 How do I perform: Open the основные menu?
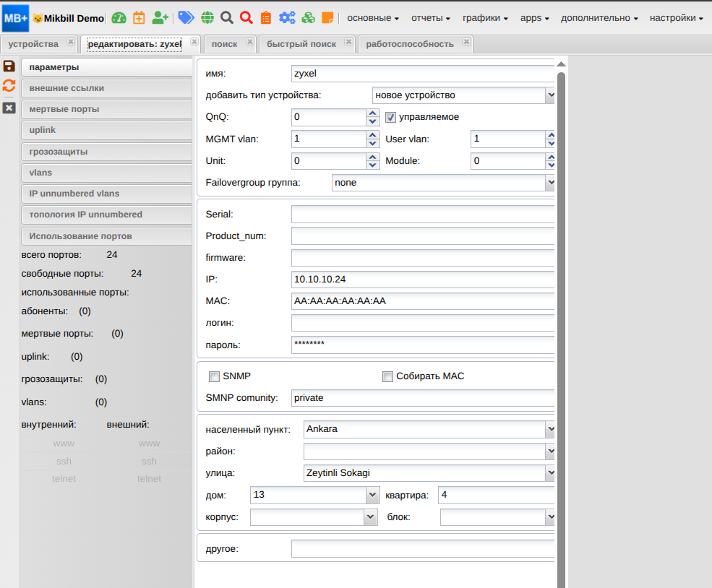pos(373,18)
